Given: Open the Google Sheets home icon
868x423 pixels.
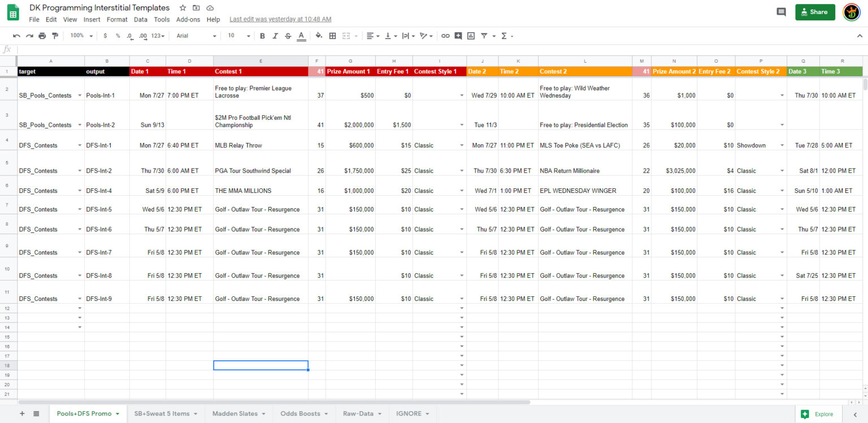Looking at the screenshot, I should pos(13,12).
